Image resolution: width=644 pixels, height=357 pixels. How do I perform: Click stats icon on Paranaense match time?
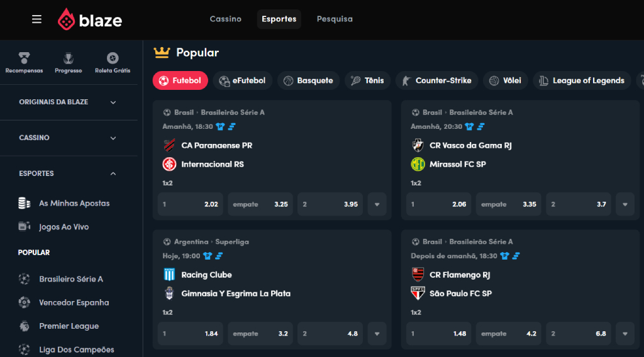[x=231, y=126]
